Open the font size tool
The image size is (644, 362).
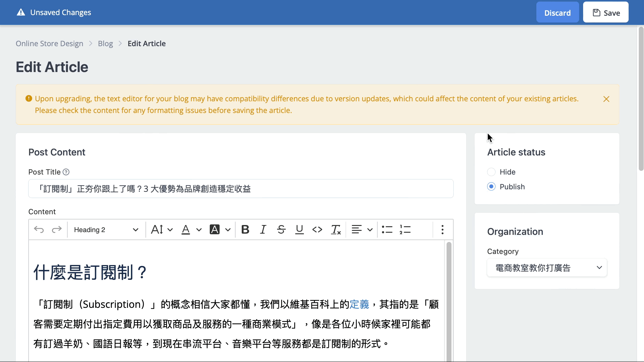click(157, 230)
